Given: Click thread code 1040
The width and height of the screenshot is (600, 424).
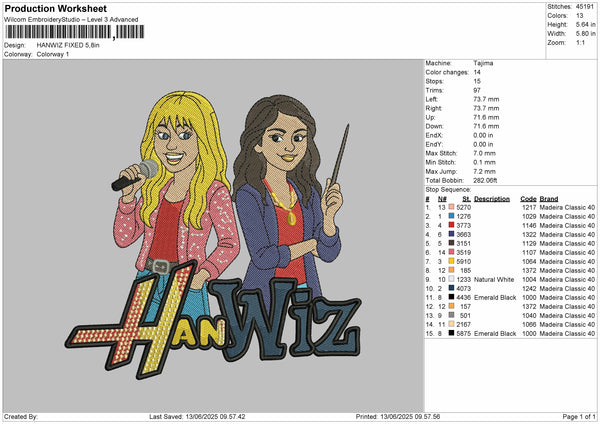Looking at the screenshot, I should (529, 315).
